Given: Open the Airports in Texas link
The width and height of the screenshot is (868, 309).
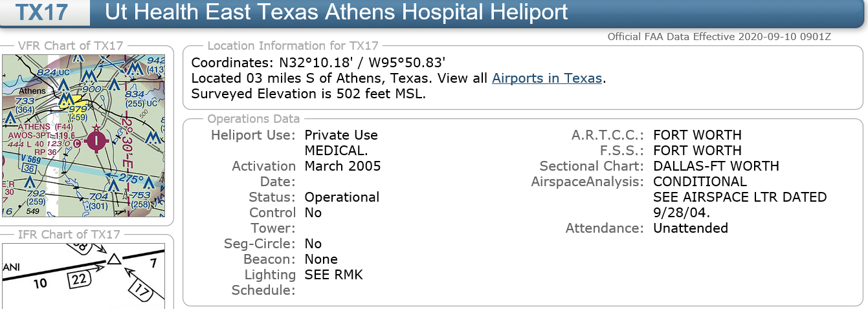Looking at the screenshot, I should 547,78.
